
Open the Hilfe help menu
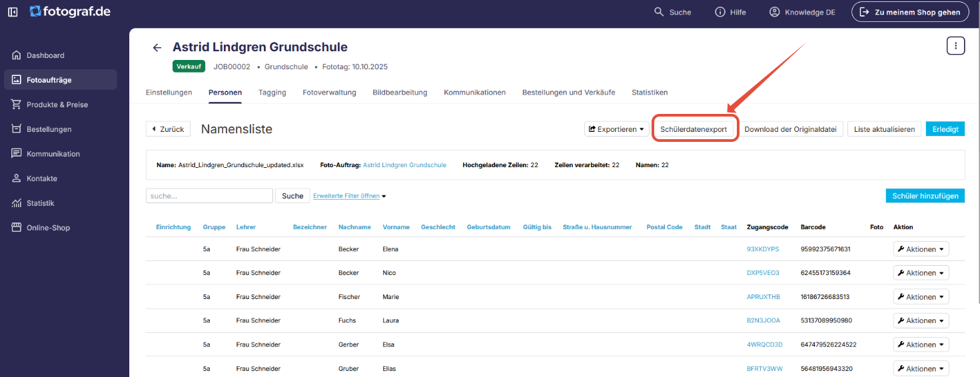tap(730, 12)
